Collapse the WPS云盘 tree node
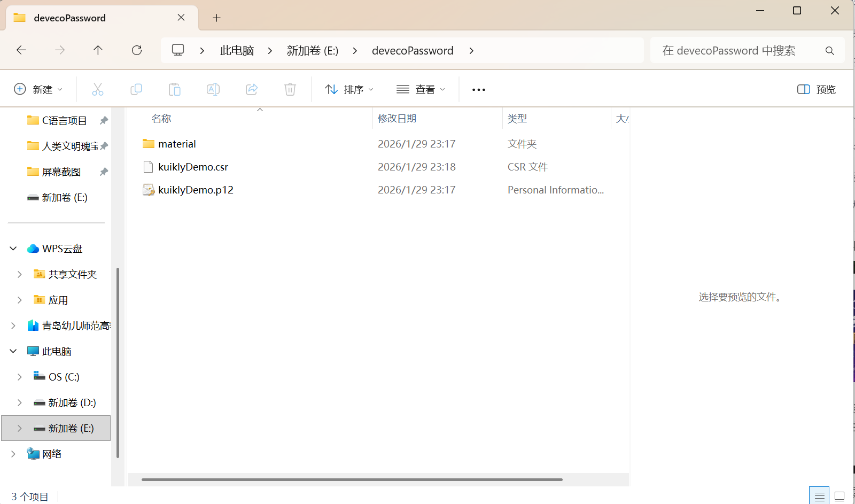This screenshot has width=855, height=504. click(13, 249)
